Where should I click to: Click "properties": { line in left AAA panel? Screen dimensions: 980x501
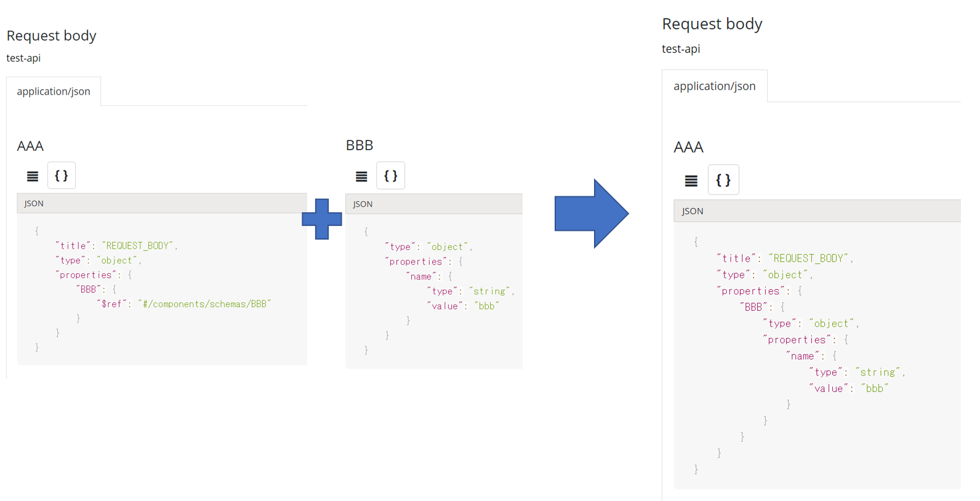click(x=94, y=275)
